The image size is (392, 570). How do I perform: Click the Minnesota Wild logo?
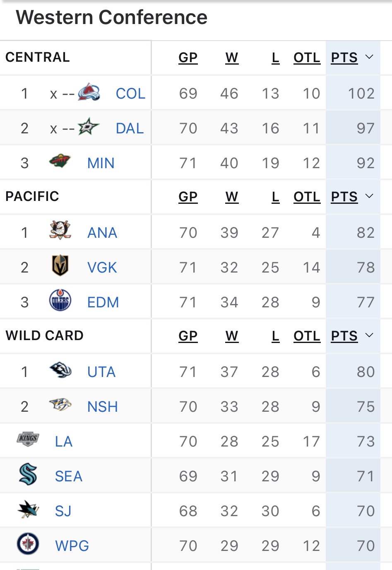tap(60, 161)
